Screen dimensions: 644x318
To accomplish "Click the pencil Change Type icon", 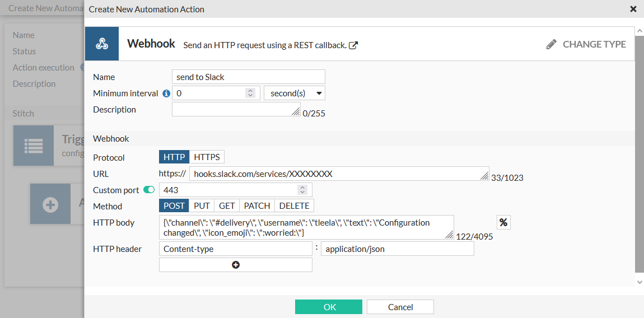I will click(x=552, y=44).
